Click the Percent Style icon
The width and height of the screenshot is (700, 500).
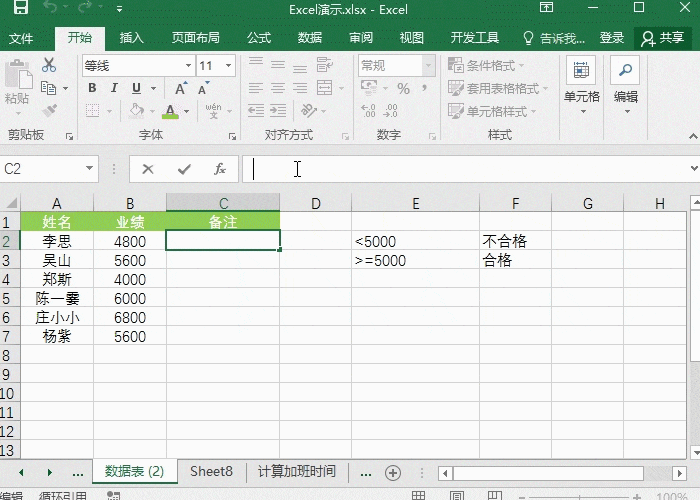coord(404,88)
